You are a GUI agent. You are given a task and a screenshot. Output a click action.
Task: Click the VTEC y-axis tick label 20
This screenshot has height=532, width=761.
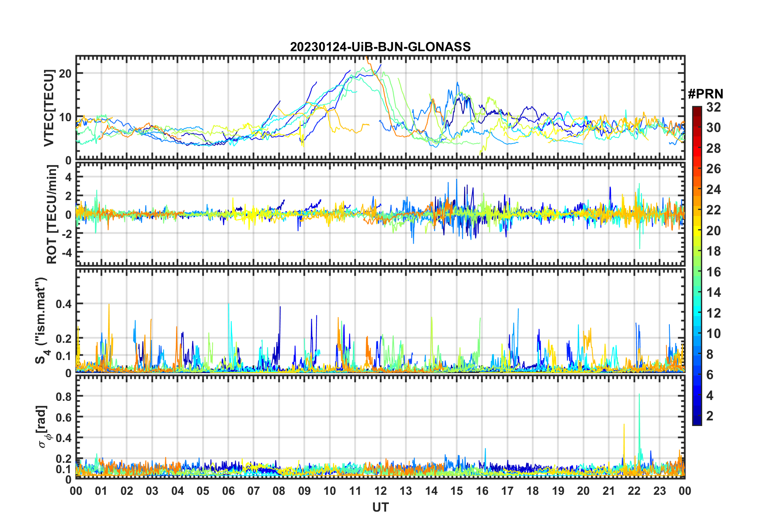pos(65,73)
